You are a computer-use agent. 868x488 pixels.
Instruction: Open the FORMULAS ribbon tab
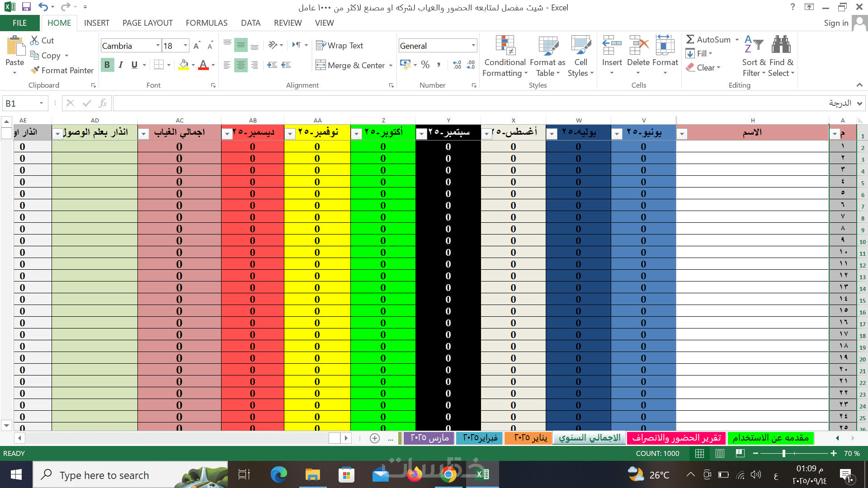point(207,23)
